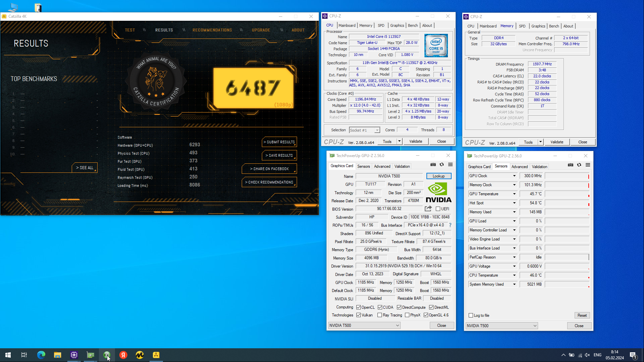Screen dimensions: 644x362
Task: Open This PC desktop icon
Action: point(13,7)
